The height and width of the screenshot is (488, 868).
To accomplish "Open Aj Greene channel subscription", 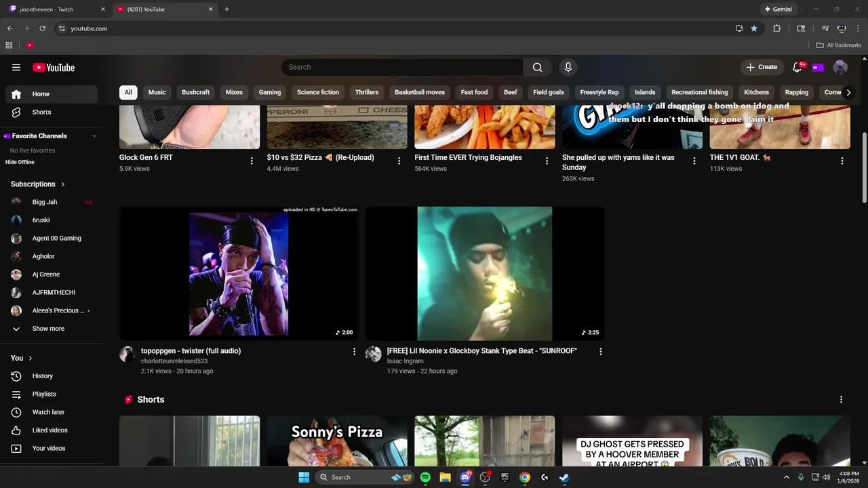I will [x=52, y=274].
